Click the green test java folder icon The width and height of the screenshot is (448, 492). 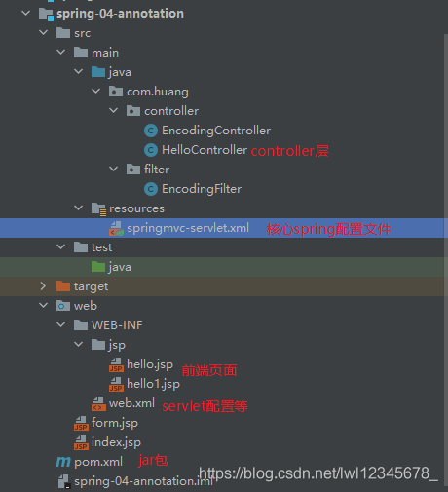[98, 267]
